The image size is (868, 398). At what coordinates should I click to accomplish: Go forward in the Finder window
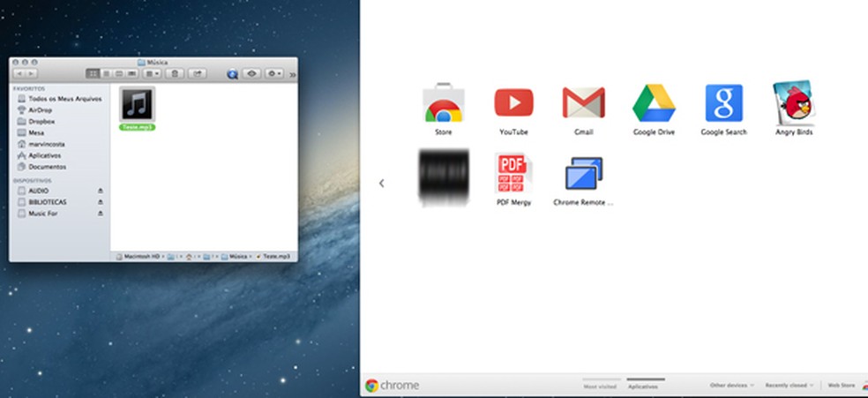pyautogui.click(x=32, y=73)
